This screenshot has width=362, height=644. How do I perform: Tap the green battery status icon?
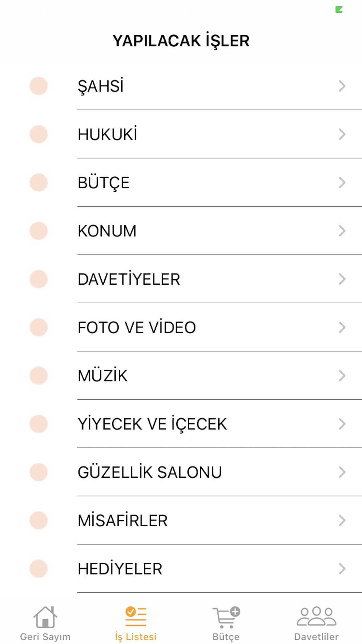click(339, 9)
